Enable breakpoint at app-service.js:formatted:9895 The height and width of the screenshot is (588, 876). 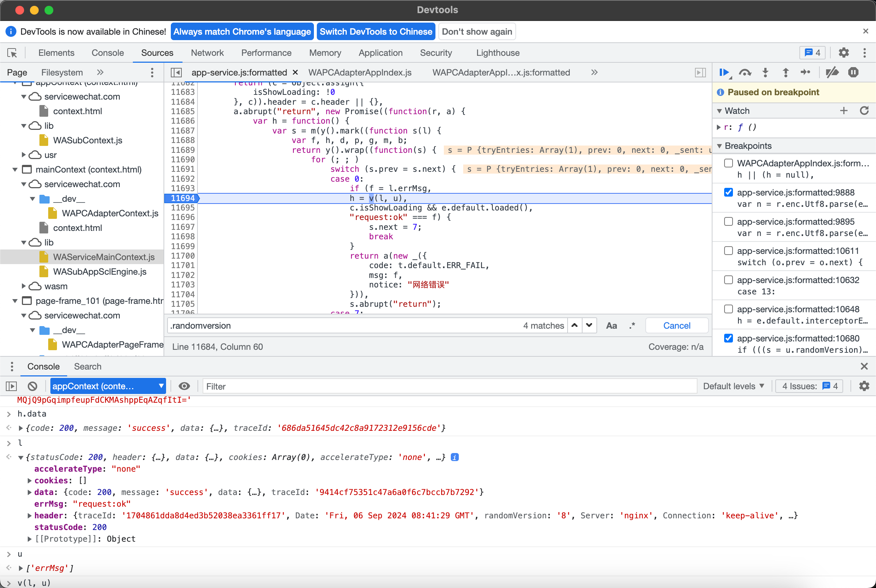728,222
